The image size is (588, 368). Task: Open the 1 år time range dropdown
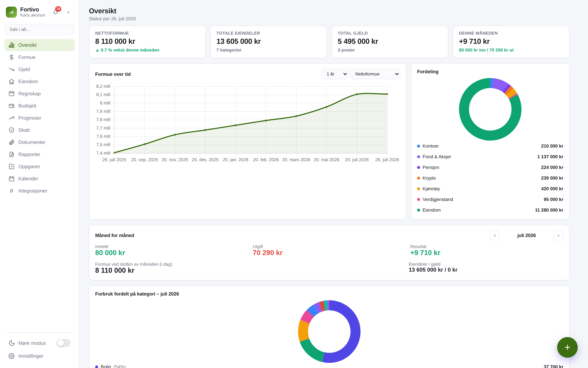[x=335, y=74]
